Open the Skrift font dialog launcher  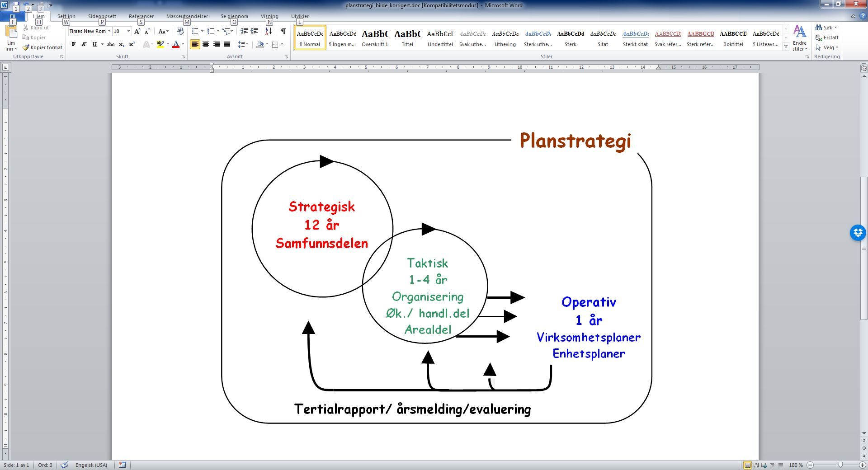coord(184,57)
